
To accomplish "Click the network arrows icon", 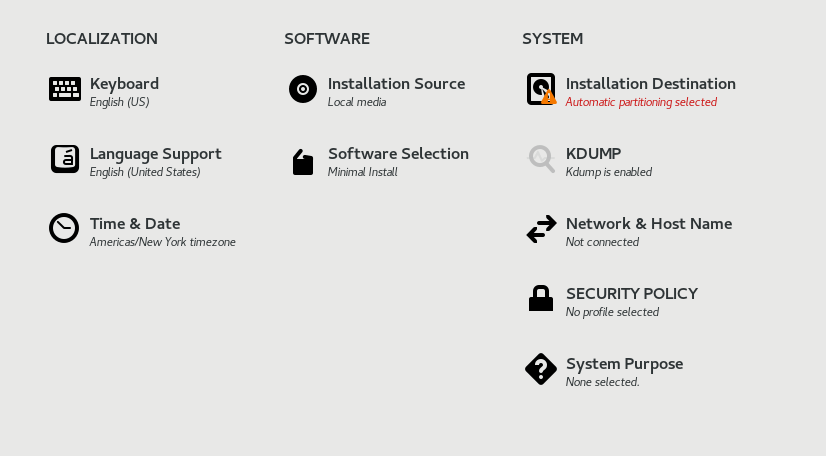I will [541, 229].
